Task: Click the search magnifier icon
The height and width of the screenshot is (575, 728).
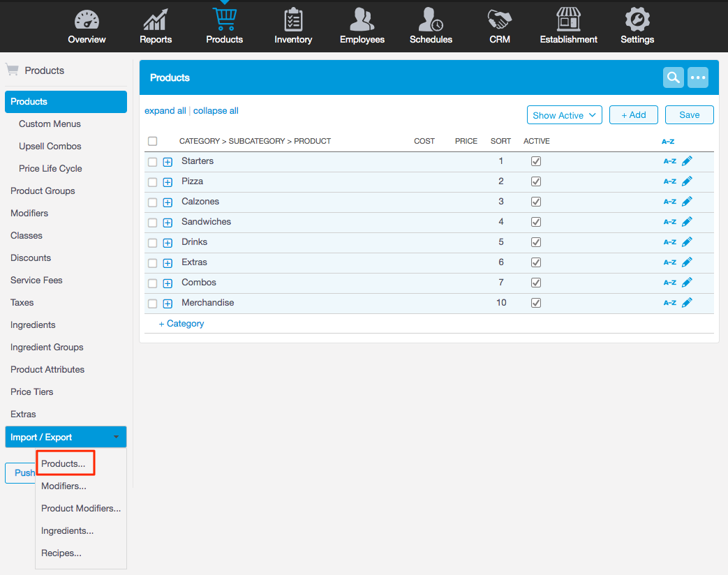Action: pos(673,77)
